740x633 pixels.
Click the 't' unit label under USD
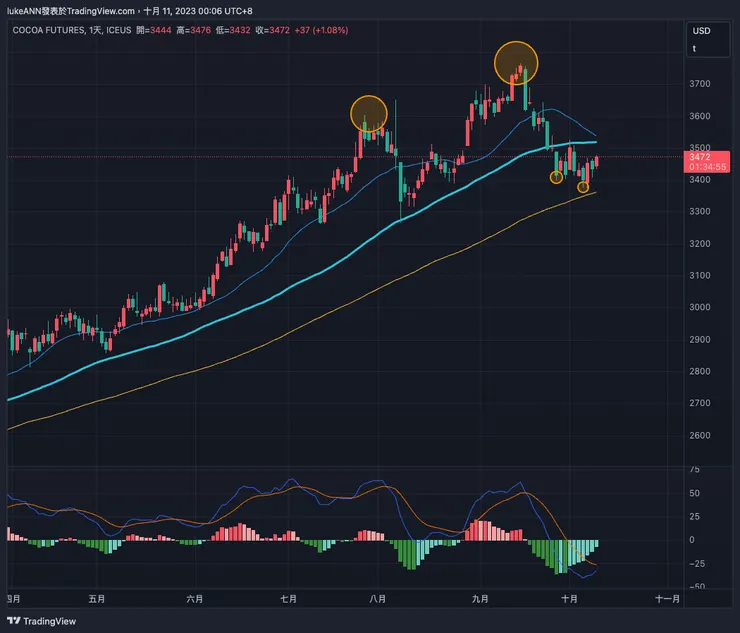click(694, 49)
